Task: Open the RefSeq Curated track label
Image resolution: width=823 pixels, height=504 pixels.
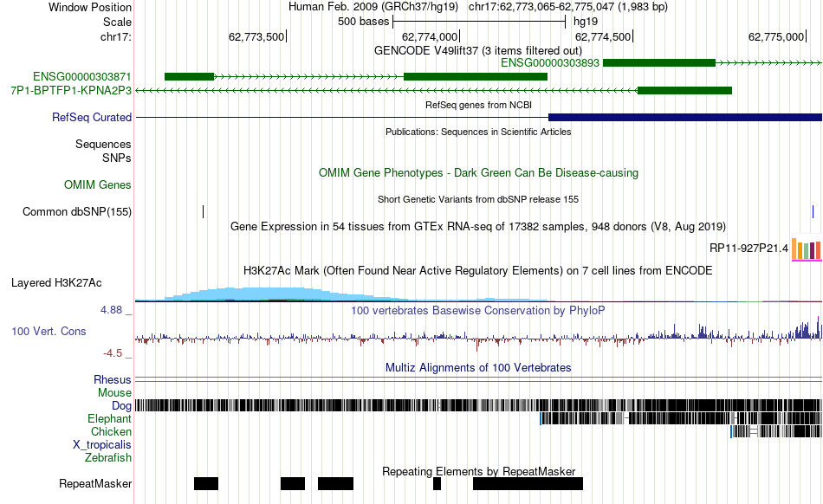Action: [91, 117]
